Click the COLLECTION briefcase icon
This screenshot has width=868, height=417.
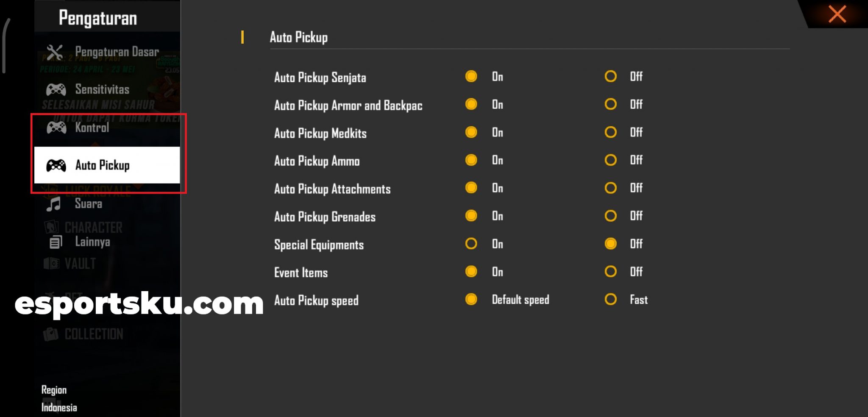51,334
